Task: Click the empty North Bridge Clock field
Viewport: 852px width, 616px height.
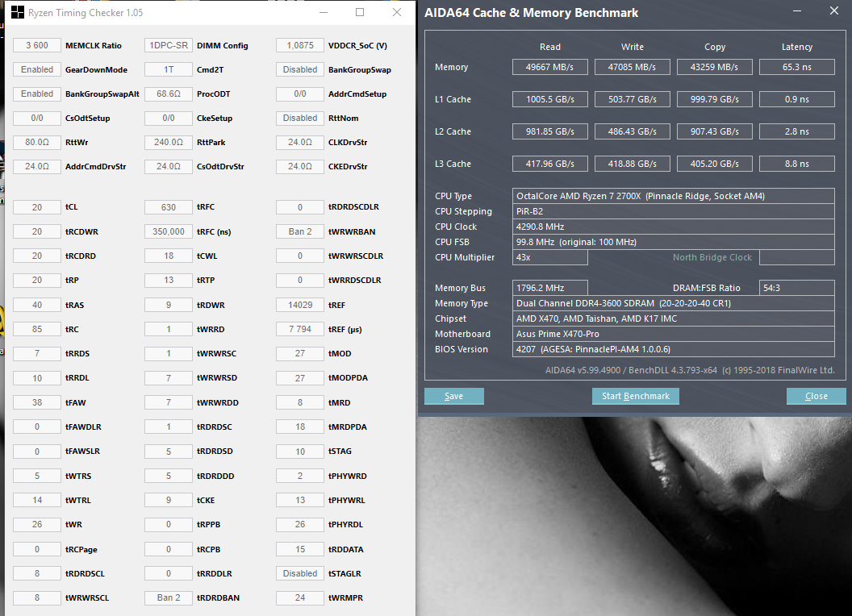Action: click(x=797, y=257)
